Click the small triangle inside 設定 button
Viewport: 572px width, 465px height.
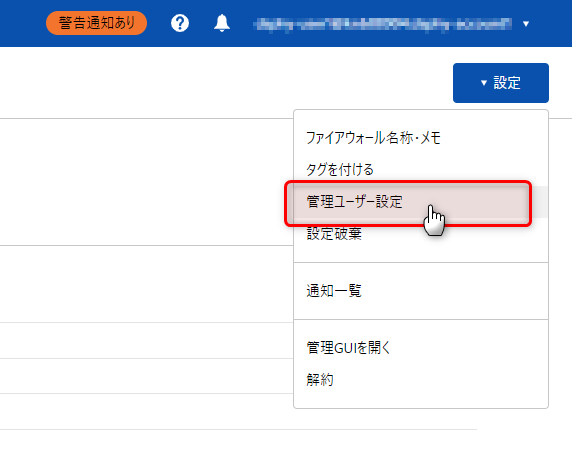coord(484,83)
